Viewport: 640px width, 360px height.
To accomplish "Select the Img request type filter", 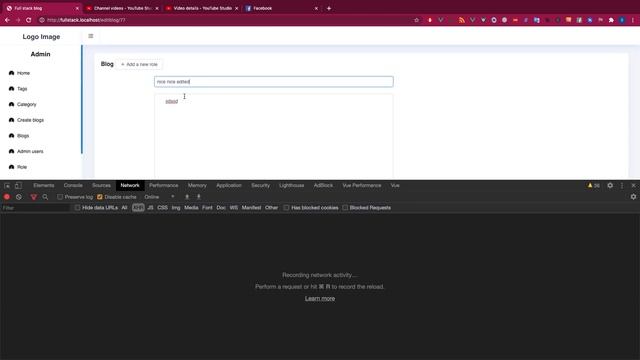I will click(x=176, y=208).
